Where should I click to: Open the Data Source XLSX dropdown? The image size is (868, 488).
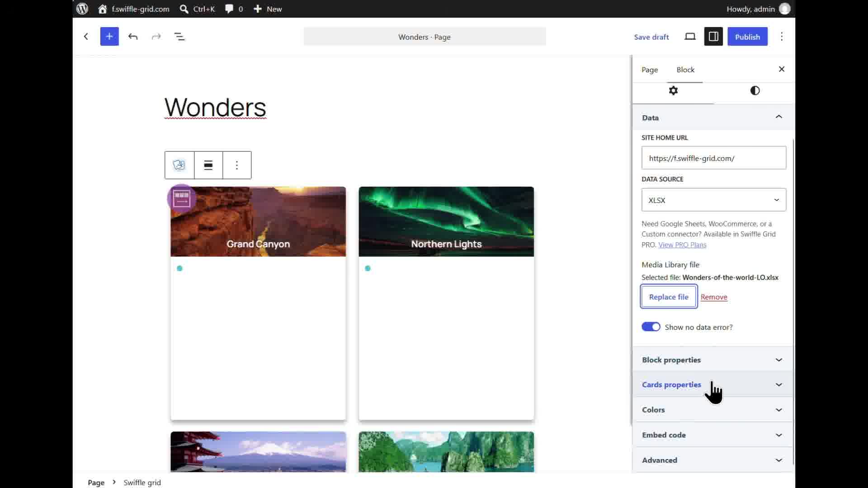pyautogui.click(x=714, y=200)
